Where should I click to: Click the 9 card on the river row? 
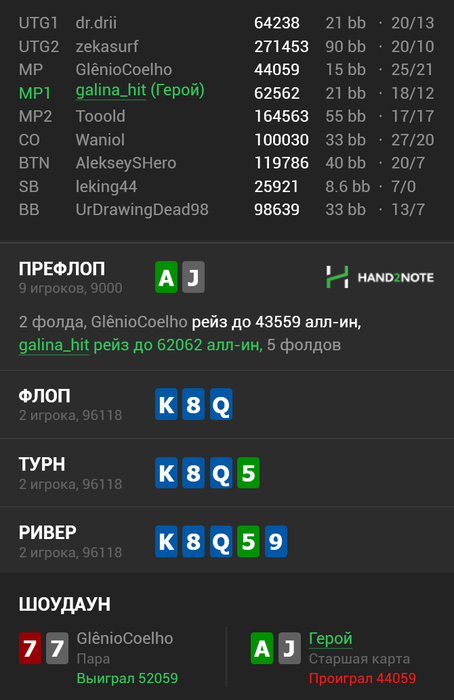275,542
